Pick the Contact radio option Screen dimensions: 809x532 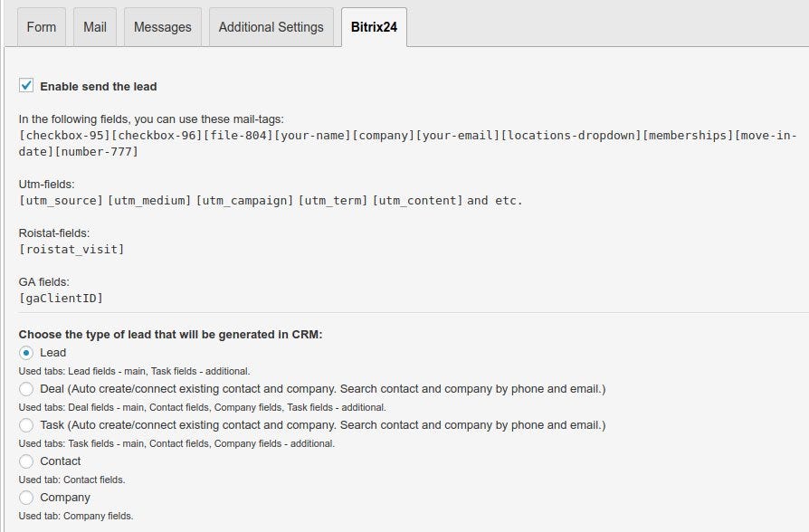(x=26, y=461)
